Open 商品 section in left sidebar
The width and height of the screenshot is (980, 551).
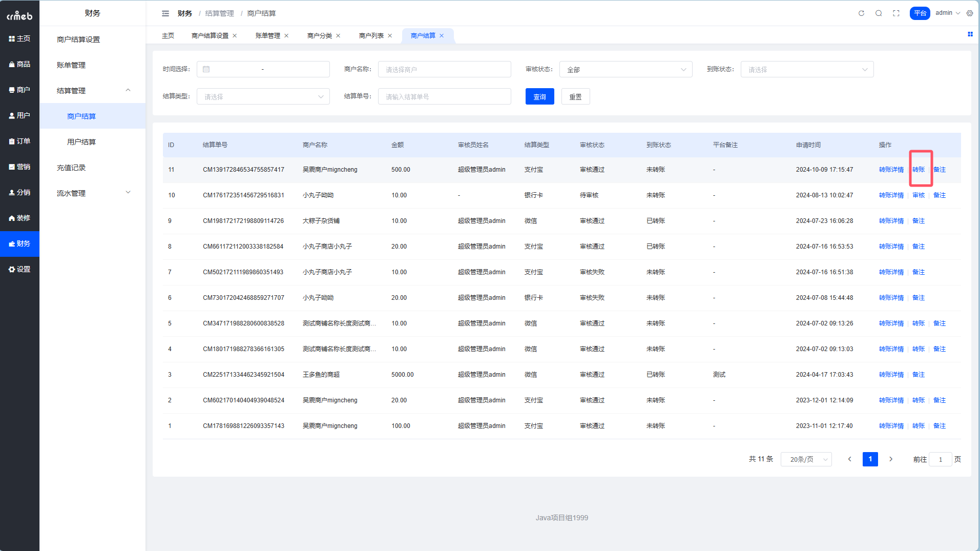click(x=19, y=64)
